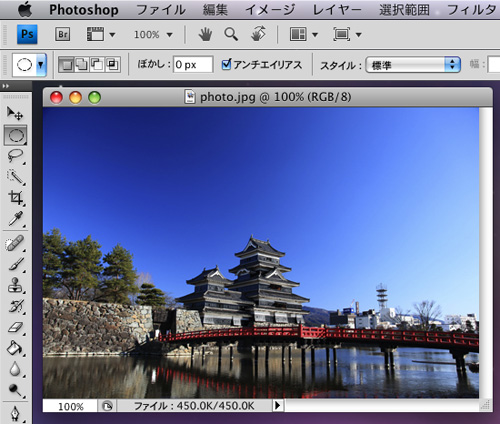Image resolution: width=500 pixels, height=424 pixels.
Task: Select the Spot Healing Brush tool
Action: coord(15,243)
